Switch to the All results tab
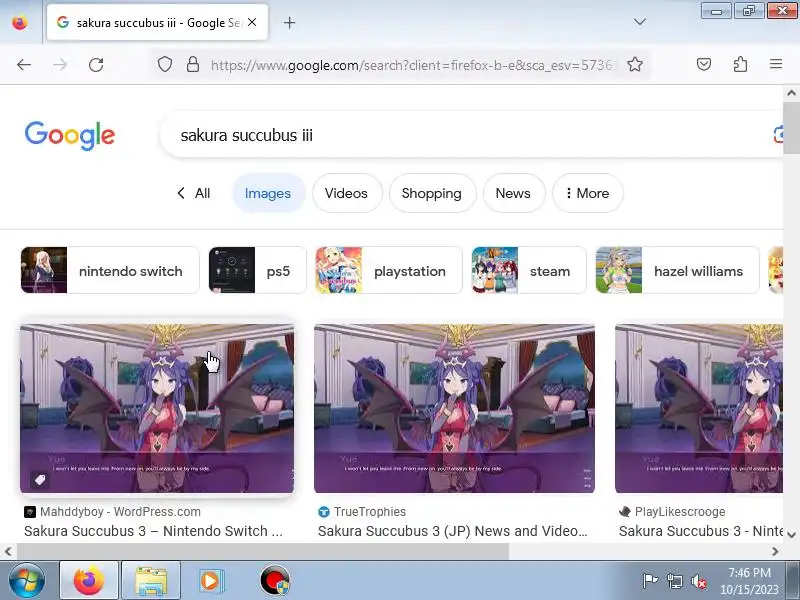Image resolution: width=800 pixels, height=600 pixels. click(203, 193)
